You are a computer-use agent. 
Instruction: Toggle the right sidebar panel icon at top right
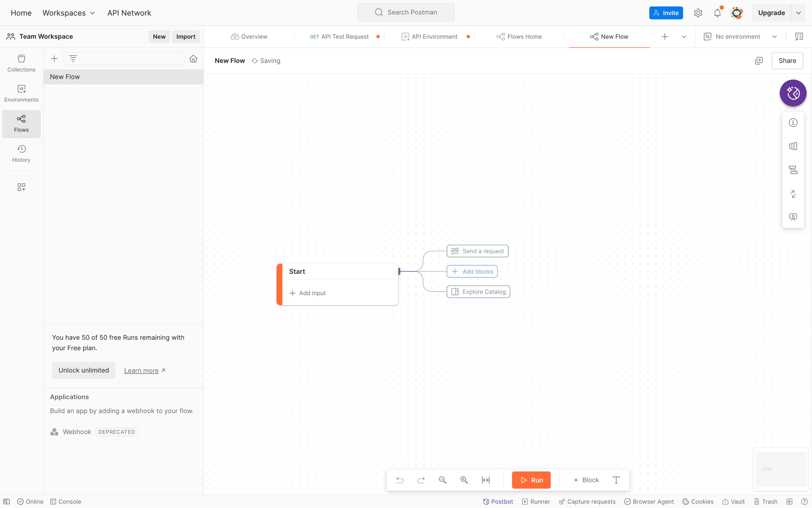[799, 37]
